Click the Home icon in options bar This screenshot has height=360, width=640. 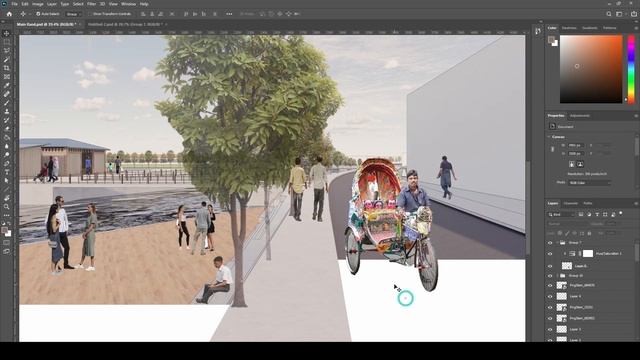pos(9,14)
